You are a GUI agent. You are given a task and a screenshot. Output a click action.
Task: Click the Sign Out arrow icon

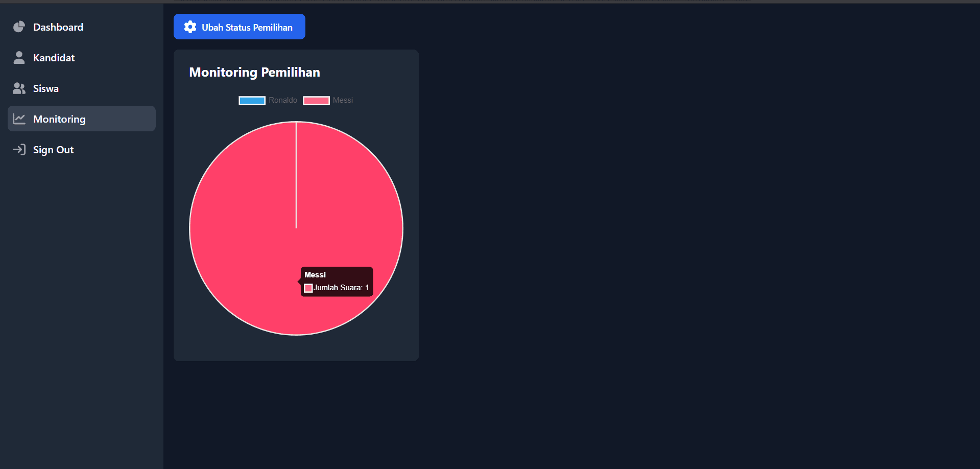click(x=19, y=150)
